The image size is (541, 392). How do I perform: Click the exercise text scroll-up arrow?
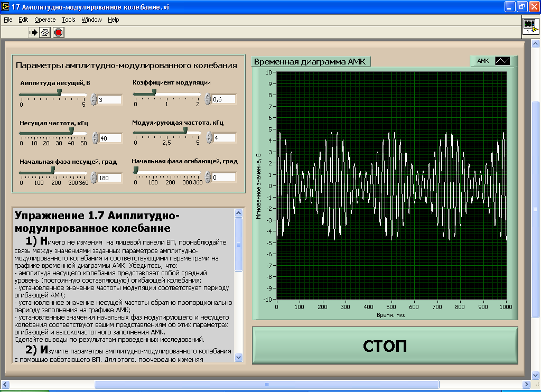pos(238,213)
